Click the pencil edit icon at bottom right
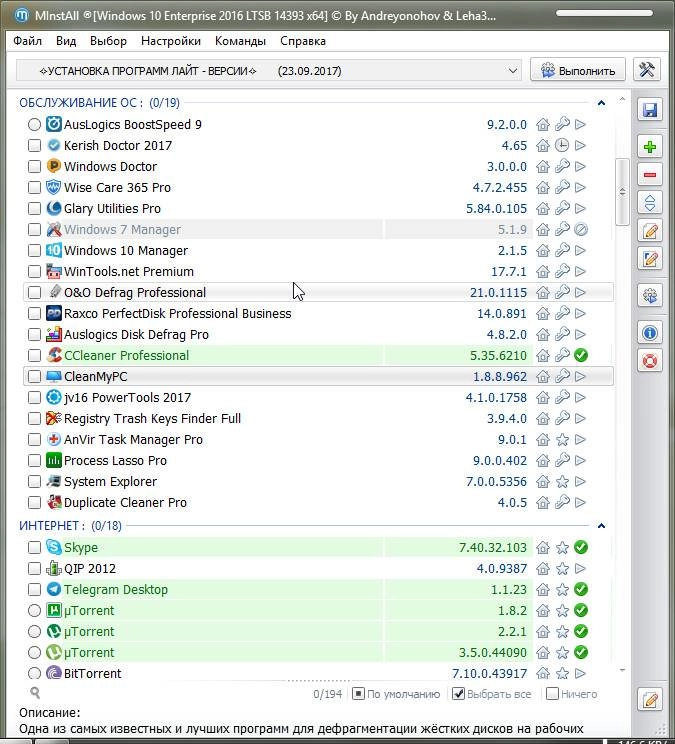 pos(649,699)
